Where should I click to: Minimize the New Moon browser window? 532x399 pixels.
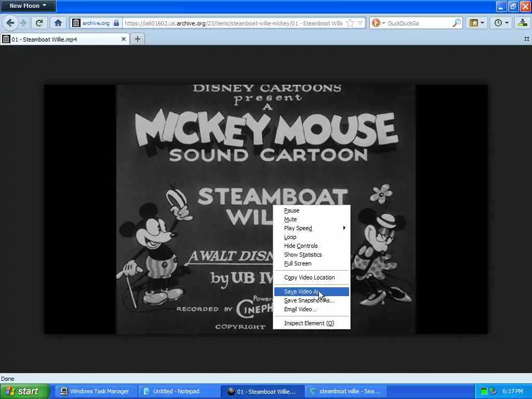tap(501, 6)
